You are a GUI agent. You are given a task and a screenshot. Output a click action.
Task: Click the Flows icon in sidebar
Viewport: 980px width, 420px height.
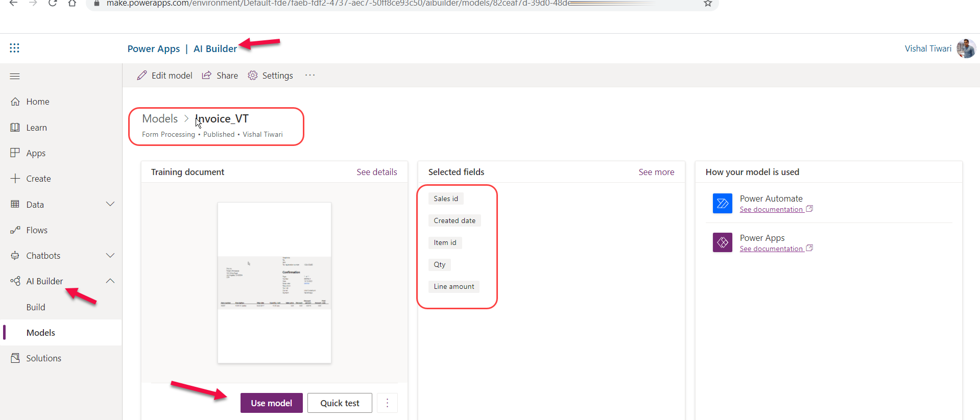click(x=15, y=230)
